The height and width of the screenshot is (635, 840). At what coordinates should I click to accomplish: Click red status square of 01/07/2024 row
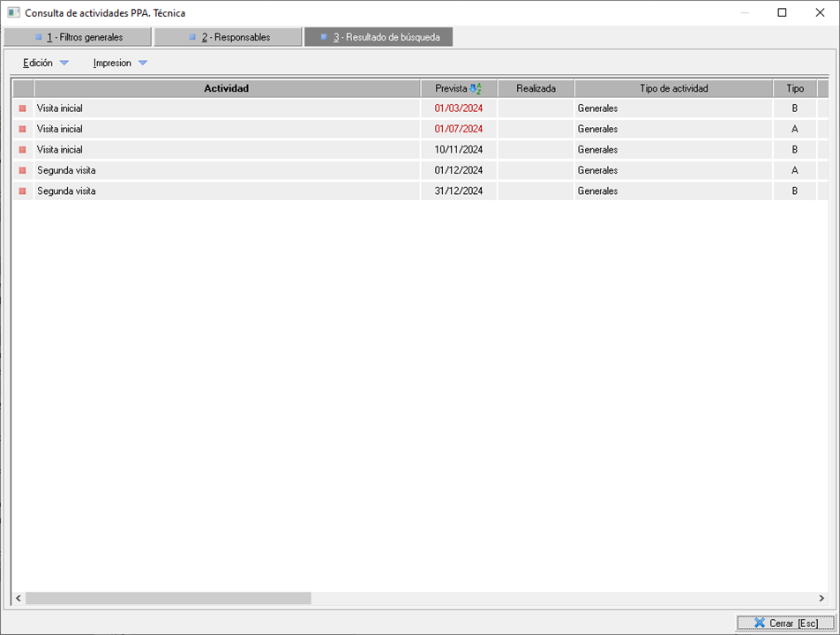click(23, 129)
